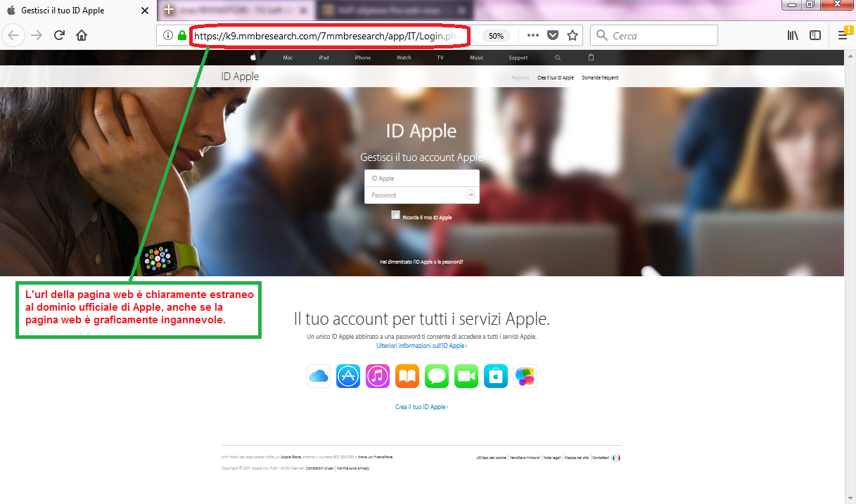Show site information via the info icon
The width and height of the screenshot is (856, 504).
coord(168,35)
